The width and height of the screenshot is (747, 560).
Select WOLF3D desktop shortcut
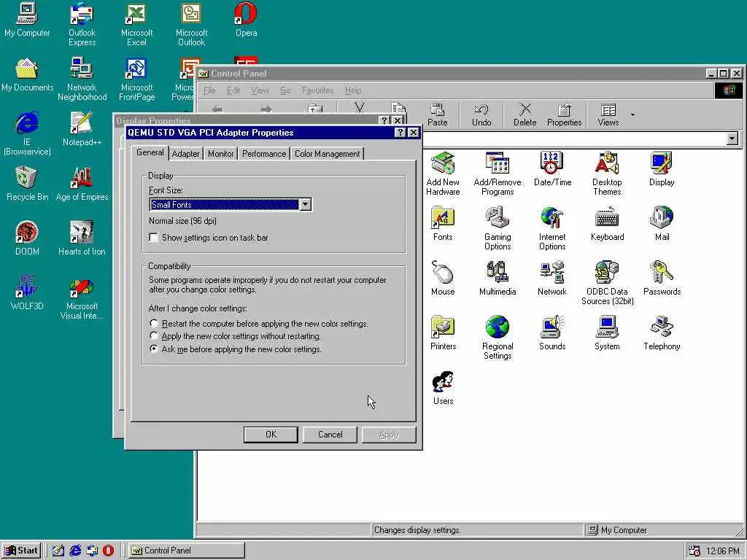click(27, 293)
